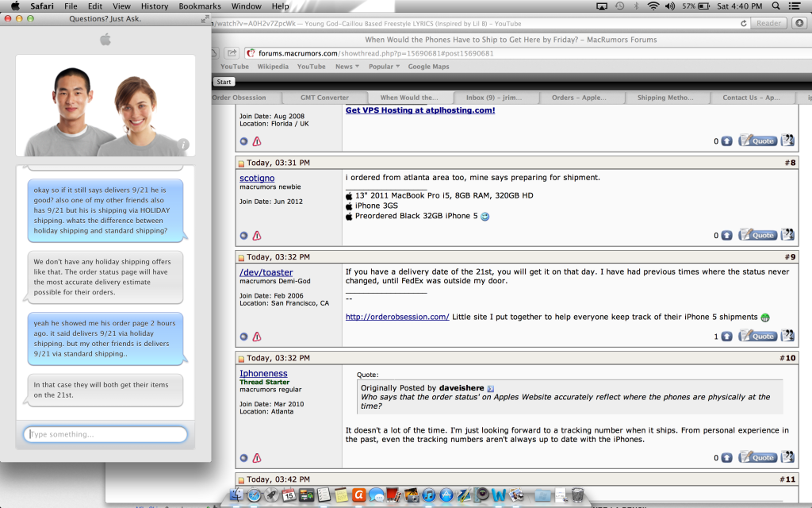Open scotigno's user profile
The height and width of the screenshot is (508, 812).
[x=257, y=178]
